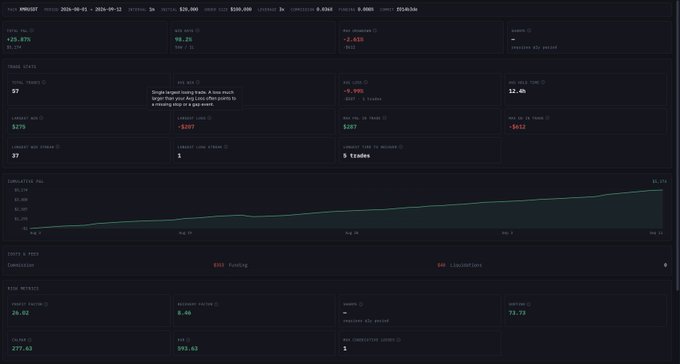Click the Avg Hold Time info icon

click(543, 82)
